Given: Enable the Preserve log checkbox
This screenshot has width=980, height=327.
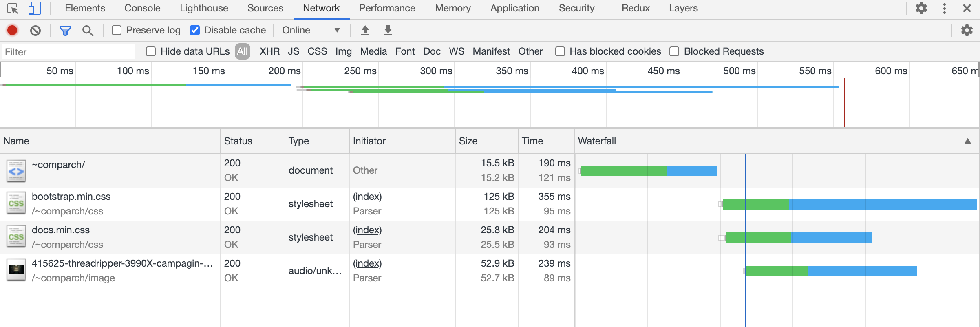Looking at the screenshot, I should pyautogui.click(x=117, y=30).
